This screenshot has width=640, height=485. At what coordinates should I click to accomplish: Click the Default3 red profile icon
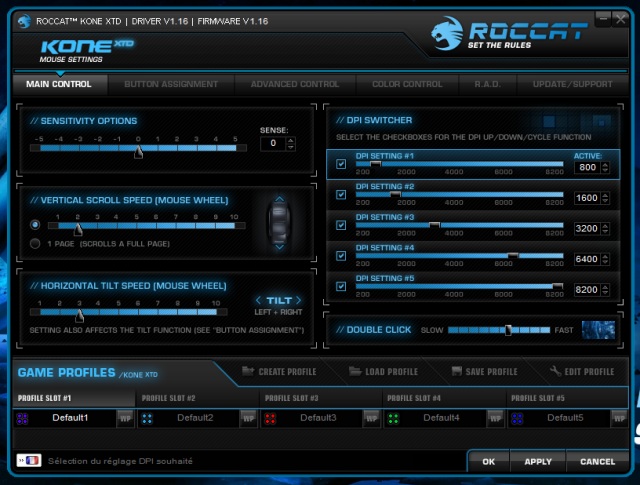pos(270,418)
